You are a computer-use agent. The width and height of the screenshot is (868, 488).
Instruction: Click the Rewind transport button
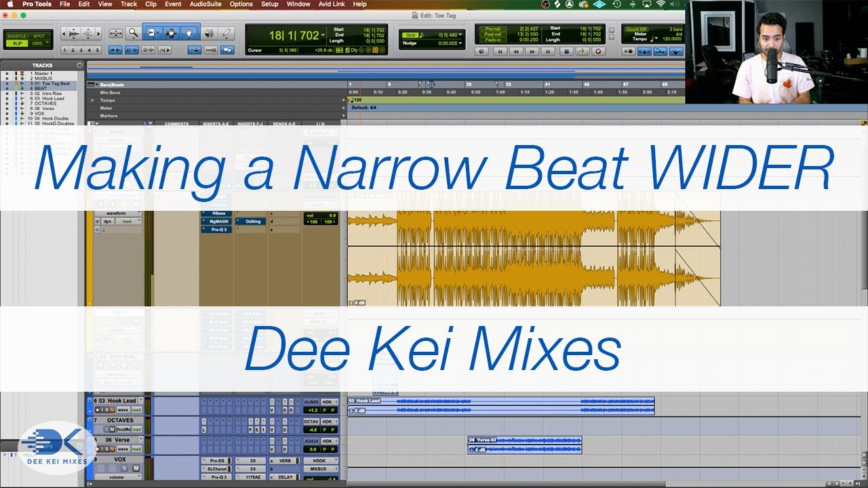tap(515, 51)
